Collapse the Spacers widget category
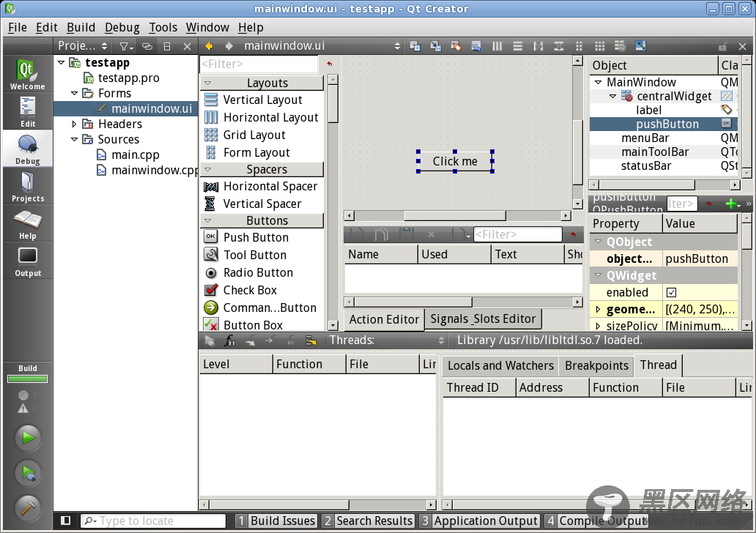 click(x=208, y=169)
